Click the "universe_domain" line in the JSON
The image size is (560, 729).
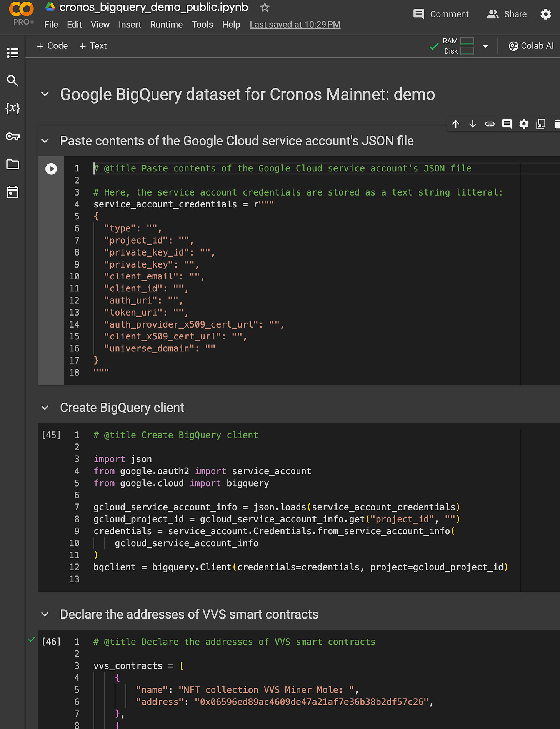point(159,348)
